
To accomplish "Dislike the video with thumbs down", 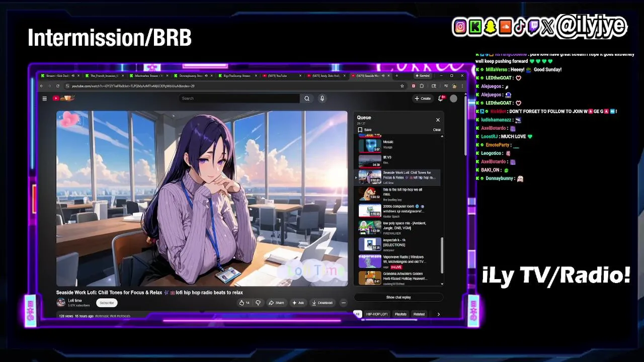I will pyautogui.click(x=258, y=303).
